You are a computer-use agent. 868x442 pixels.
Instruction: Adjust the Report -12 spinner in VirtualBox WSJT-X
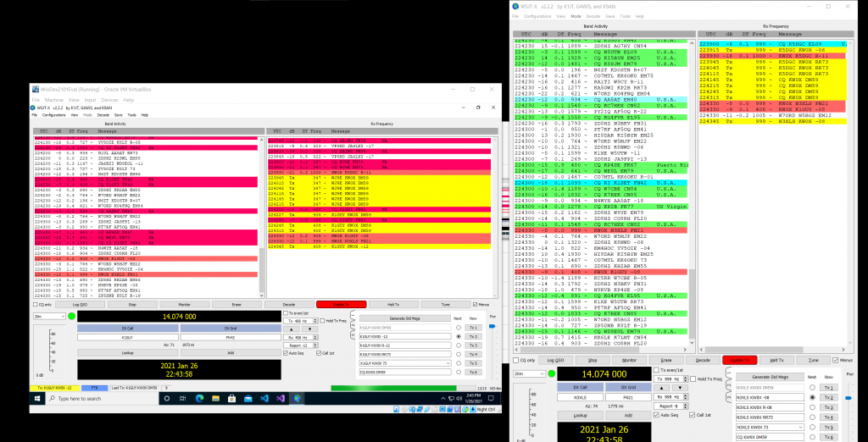[315, 345]
